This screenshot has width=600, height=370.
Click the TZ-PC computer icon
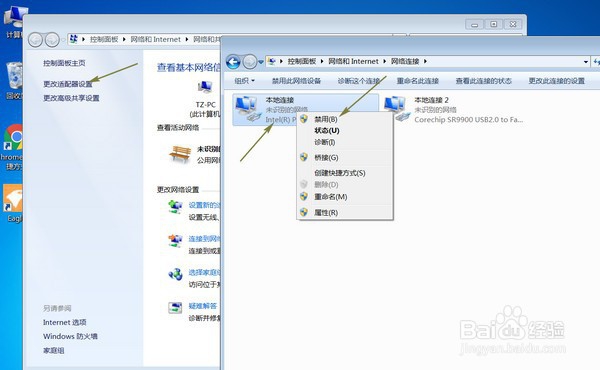[x=205, y=88]
